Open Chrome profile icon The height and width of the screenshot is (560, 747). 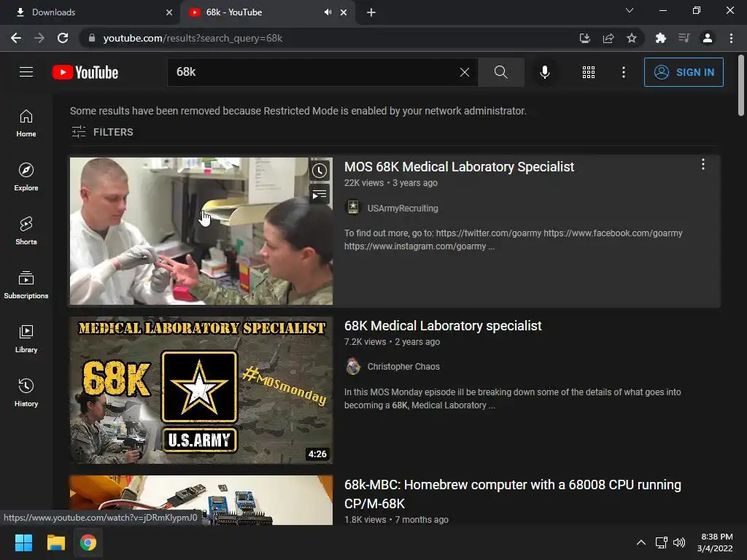click(x=708, y=38)
